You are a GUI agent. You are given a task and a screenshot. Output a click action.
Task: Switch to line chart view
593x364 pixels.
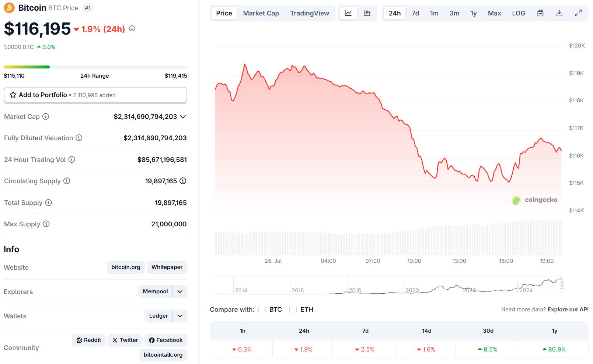tap(348, 13)
